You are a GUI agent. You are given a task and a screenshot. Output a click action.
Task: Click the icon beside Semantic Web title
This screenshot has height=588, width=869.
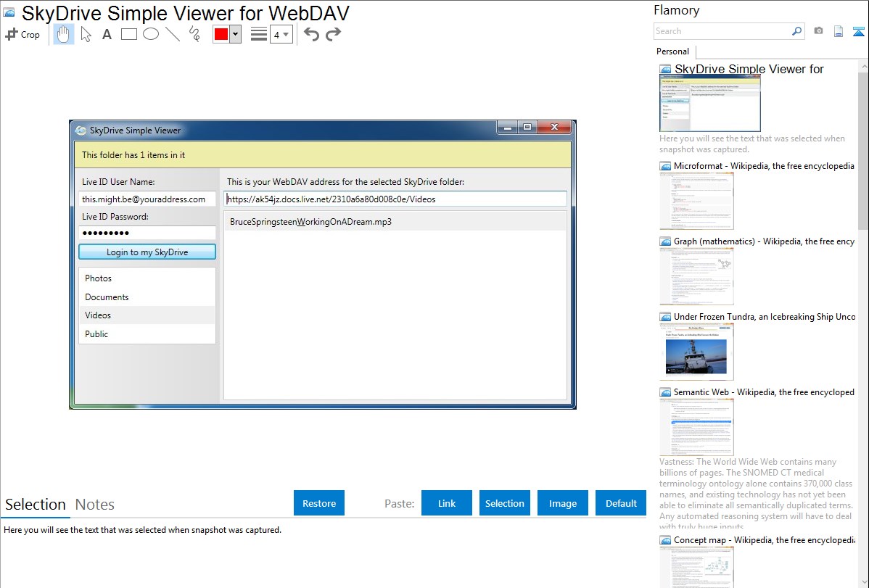click(x=665, y=392)
